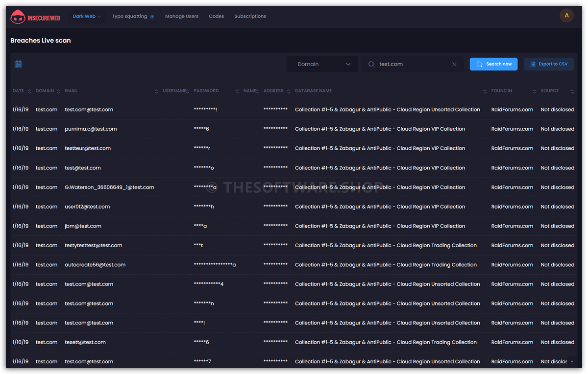The image size is (588, 374).
Task: Open the Typo squatting tab
Action: [129, 16]
